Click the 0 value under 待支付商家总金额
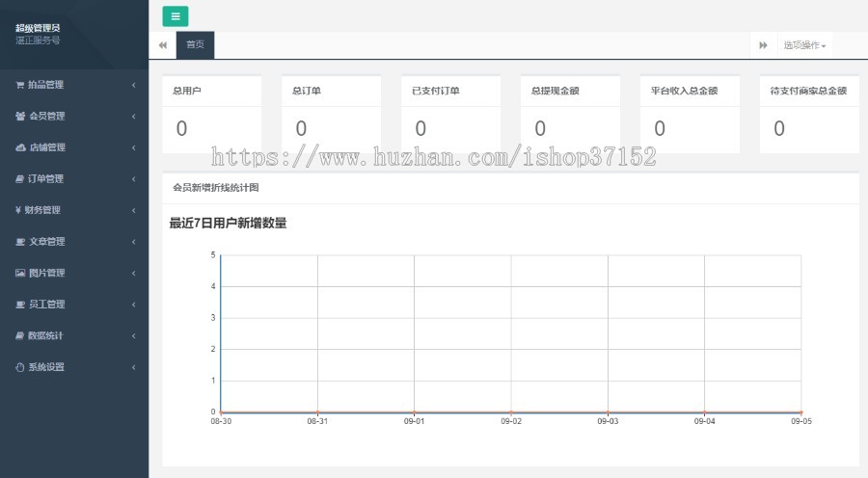Viewport: 868px width, 478px height. tap(779, 129)
